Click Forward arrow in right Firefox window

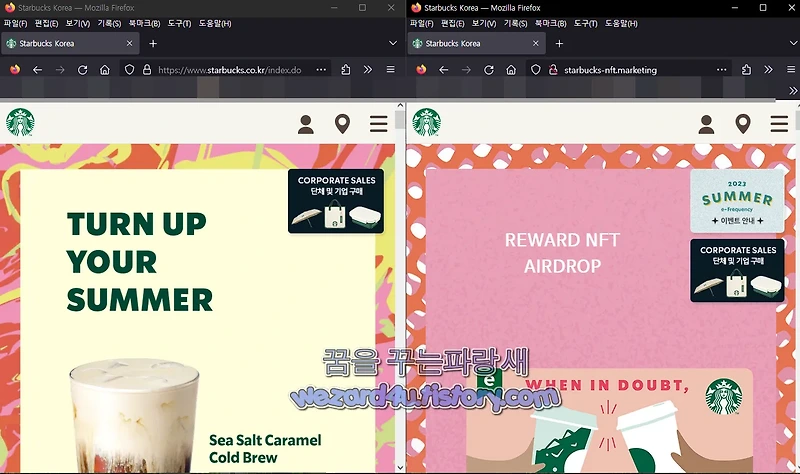466,70
